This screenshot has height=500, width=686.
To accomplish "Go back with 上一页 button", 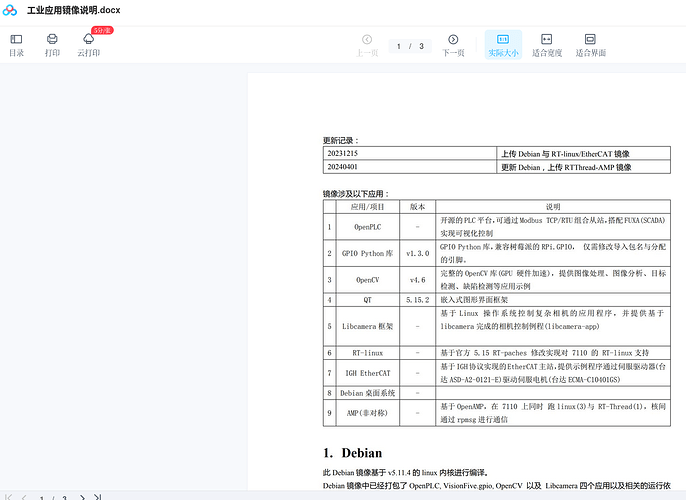I will click(367, 45).
